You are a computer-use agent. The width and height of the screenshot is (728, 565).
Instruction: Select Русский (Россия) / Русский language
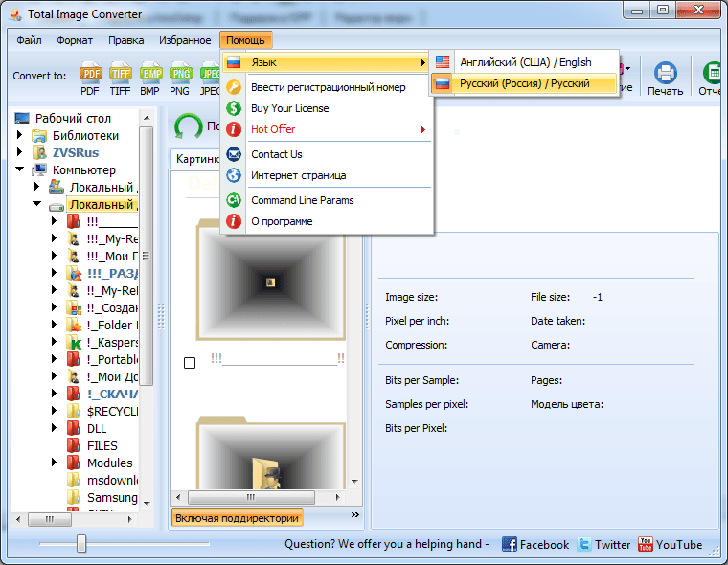point(525,83)
